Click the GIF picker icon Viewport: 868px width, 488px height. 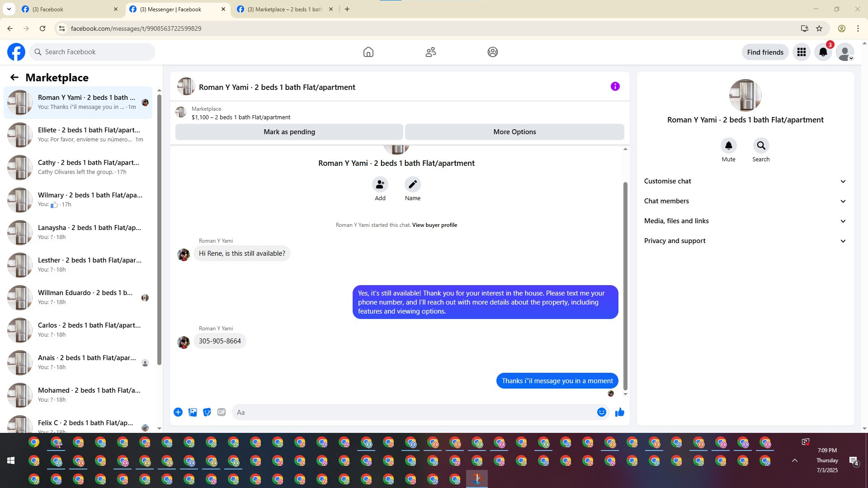[x=221, y=412]
